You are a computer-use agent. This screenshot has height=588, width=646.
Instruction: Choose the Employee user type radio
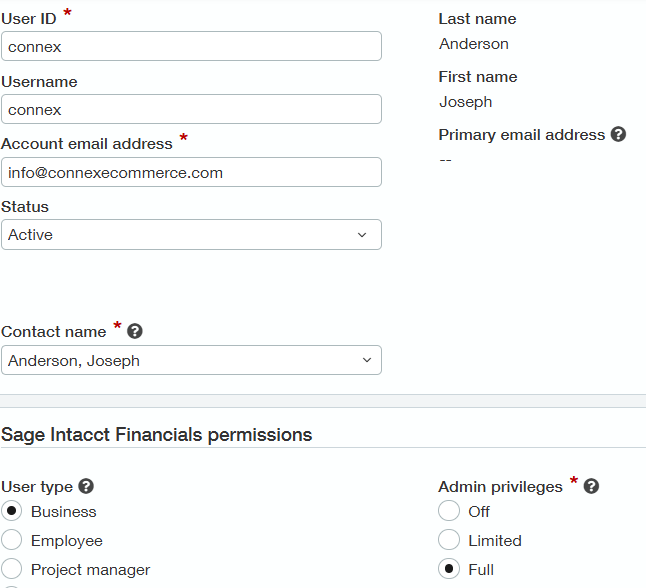(12, 540)
